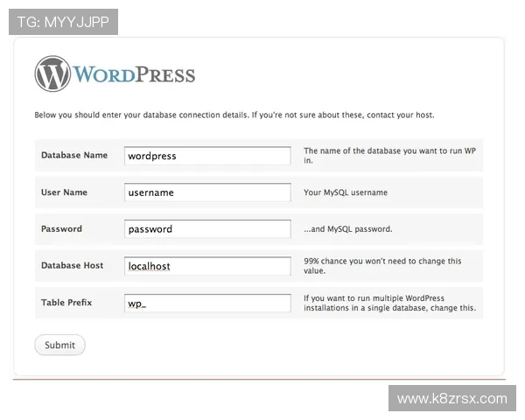
Task: Click the "Your MySQL username" hint text
Action: coord(346,192)
